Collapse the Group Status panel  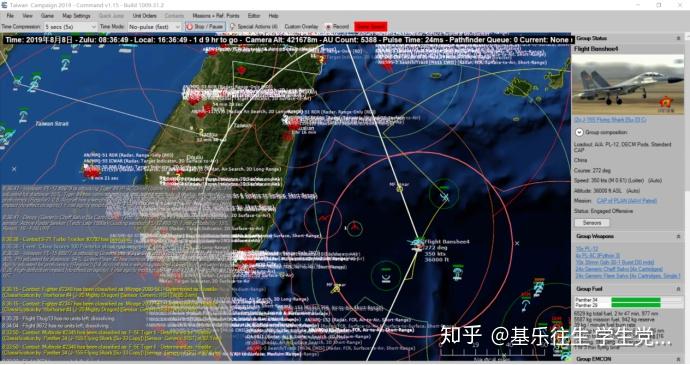tap(678, 39)
